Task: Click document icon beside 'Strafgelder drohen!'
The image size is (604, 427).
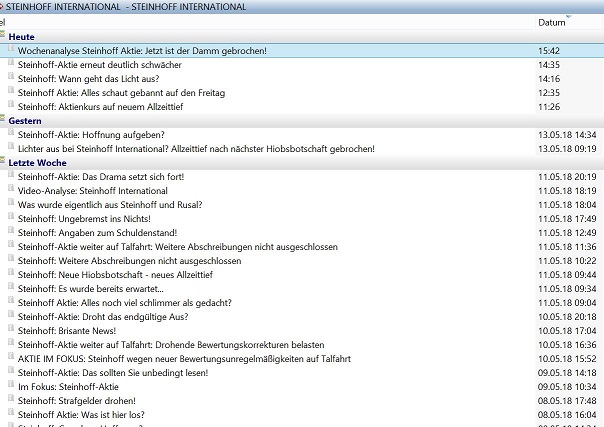Action: coord(11,399)
